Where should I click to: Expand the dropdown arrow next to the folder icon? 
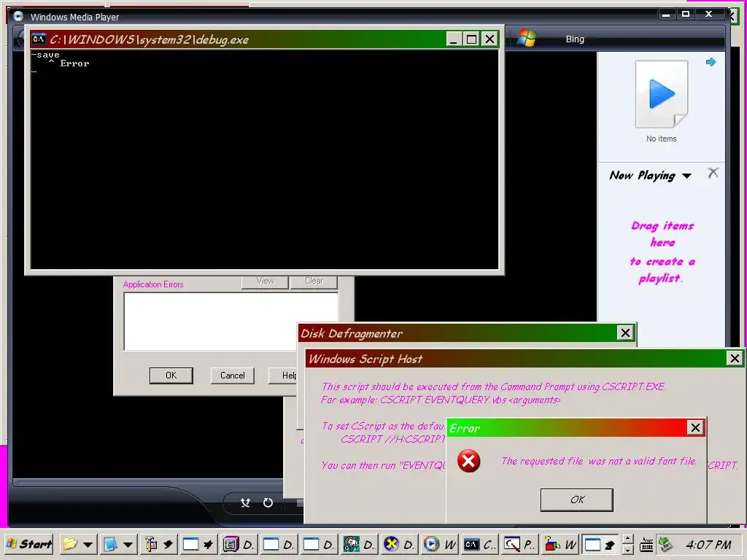(x=88, y=544)
